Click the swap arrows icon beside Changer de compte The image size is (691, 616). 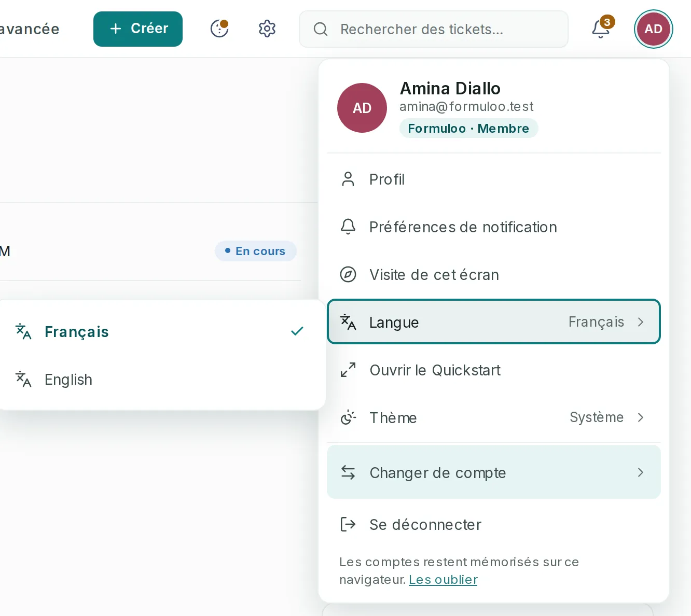(x=348, y=472)
